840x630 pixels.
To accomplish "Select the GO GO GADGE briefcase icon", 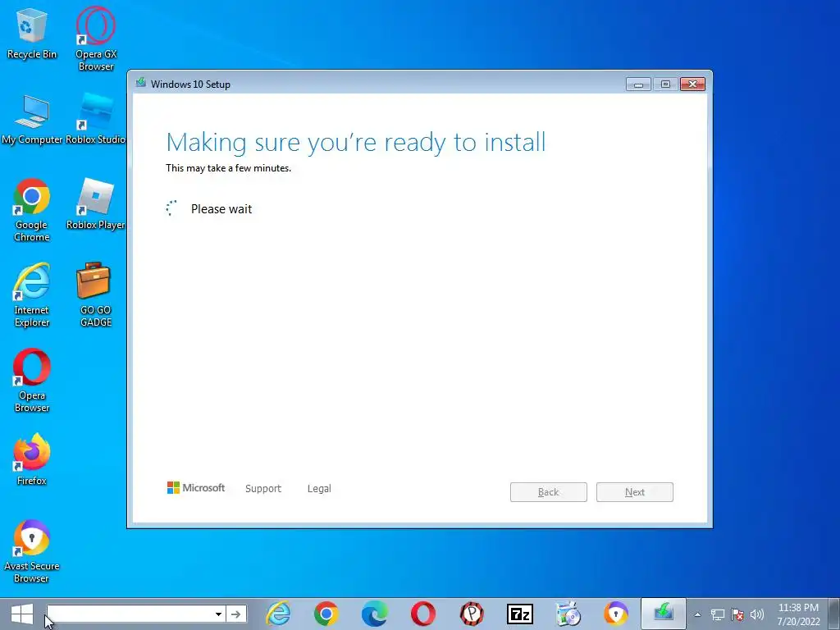I will pyautogui.click(x=95, y=295).
